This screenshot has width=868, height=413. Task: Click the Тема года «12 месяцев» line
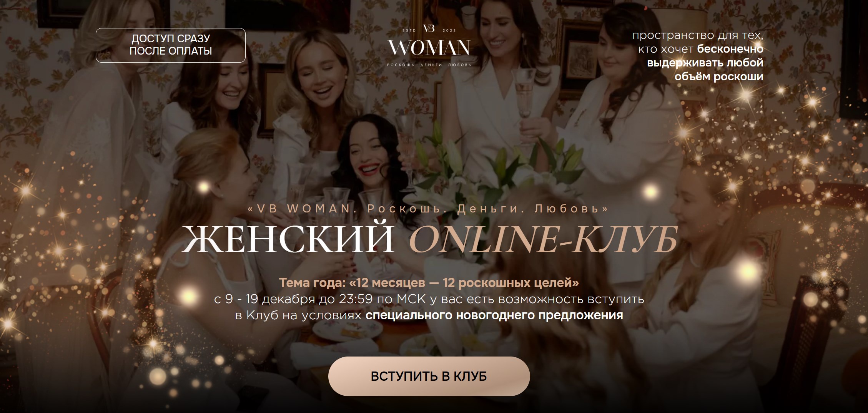pos(429,283)
